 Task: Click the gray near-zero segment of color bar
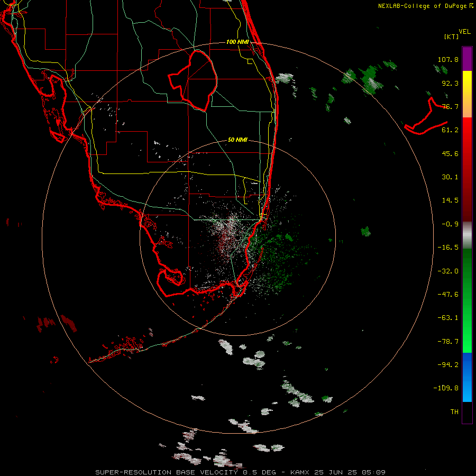point(467,235)
